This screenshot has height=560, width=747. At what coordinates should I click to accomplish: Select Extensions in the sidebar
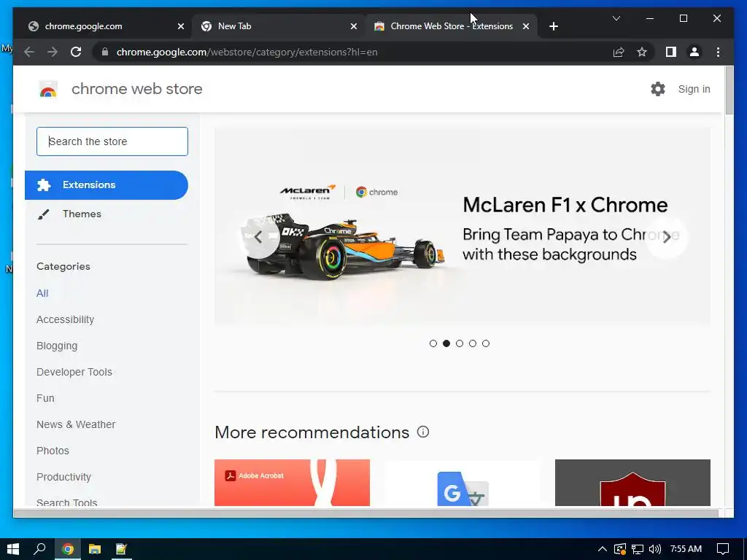click(107, 184)
